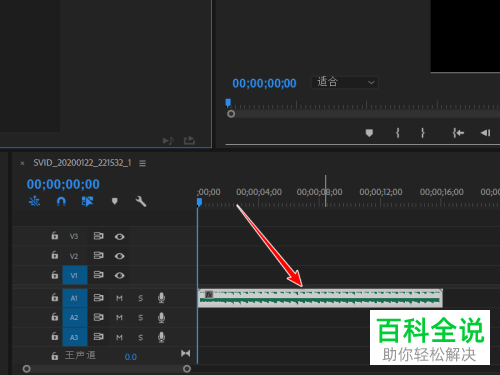Toggle sync lock for V3

coord(98,236)
